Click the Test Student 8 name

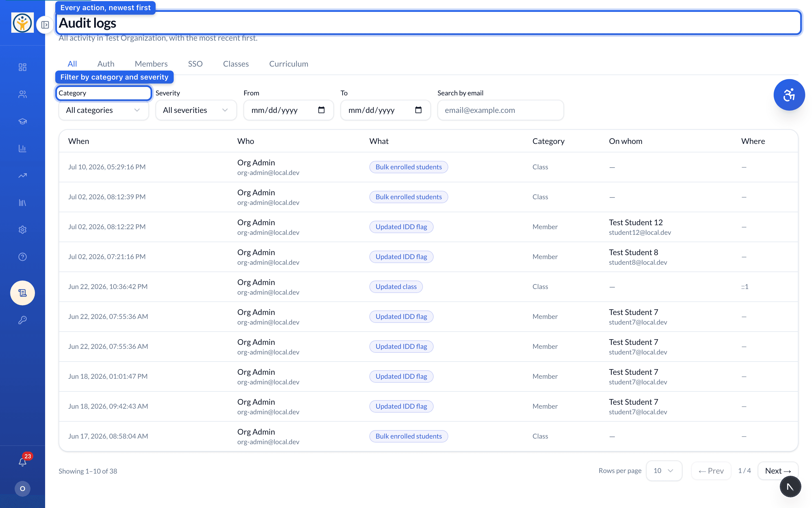[634, 252]
